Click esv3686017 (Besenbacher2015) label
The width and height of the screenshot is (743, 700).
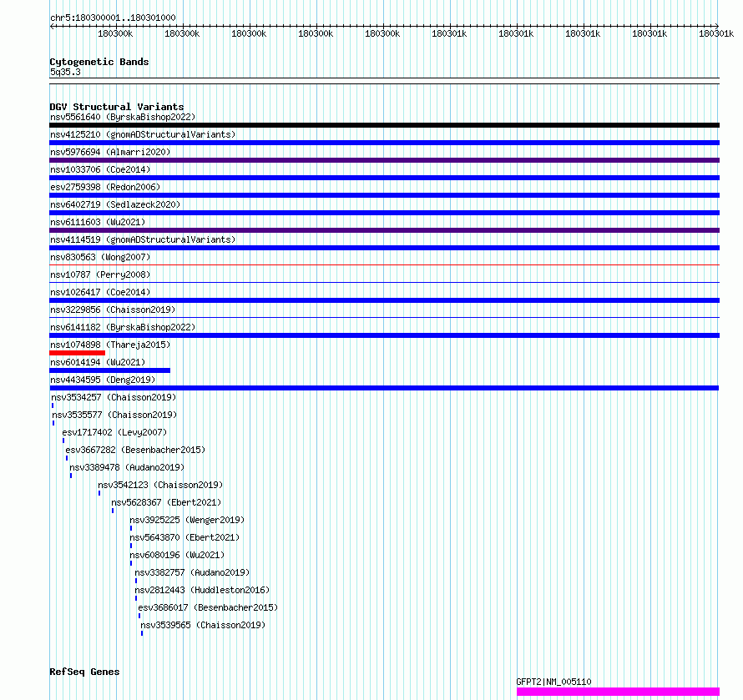208,607
